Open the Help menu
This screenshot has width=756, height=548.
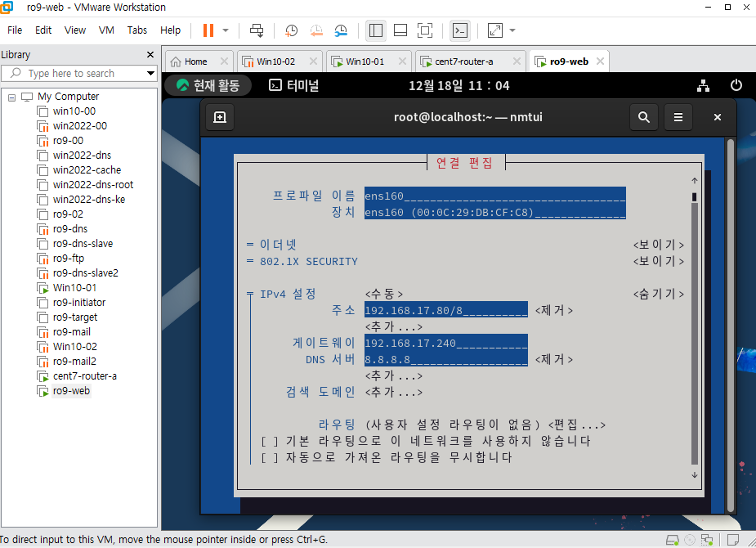170,30
